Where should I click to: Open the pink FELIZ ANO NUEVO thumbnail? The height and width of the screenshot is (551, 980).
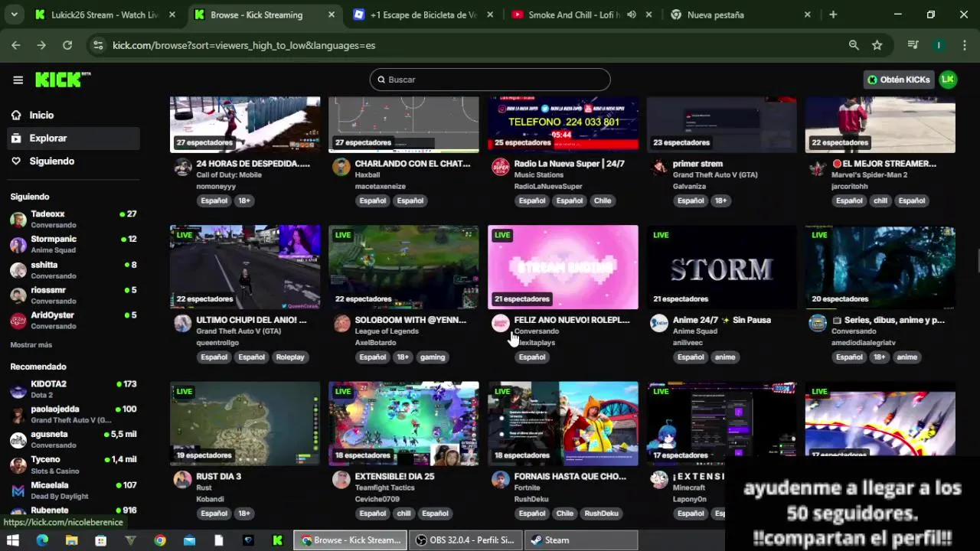(563, 267)
